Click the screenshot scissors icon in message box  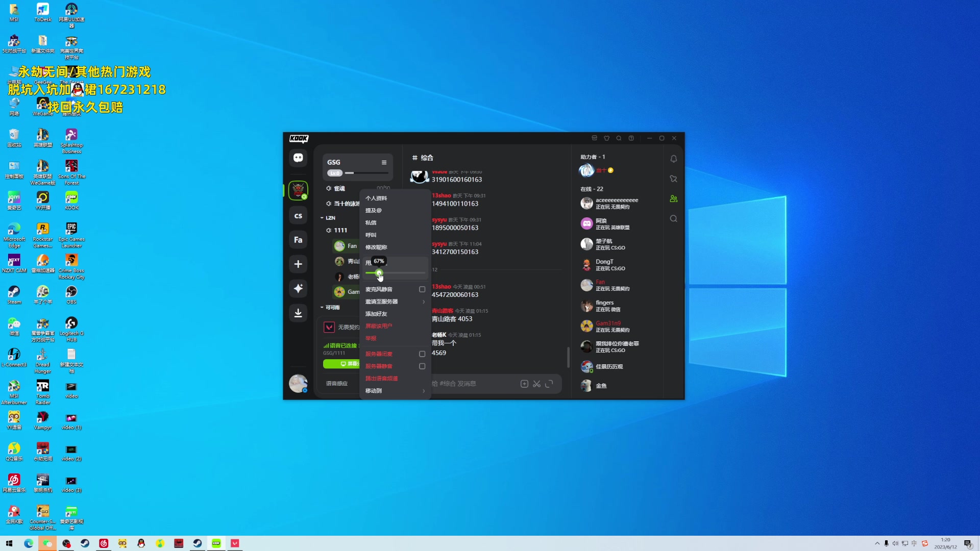coord(536,384)
